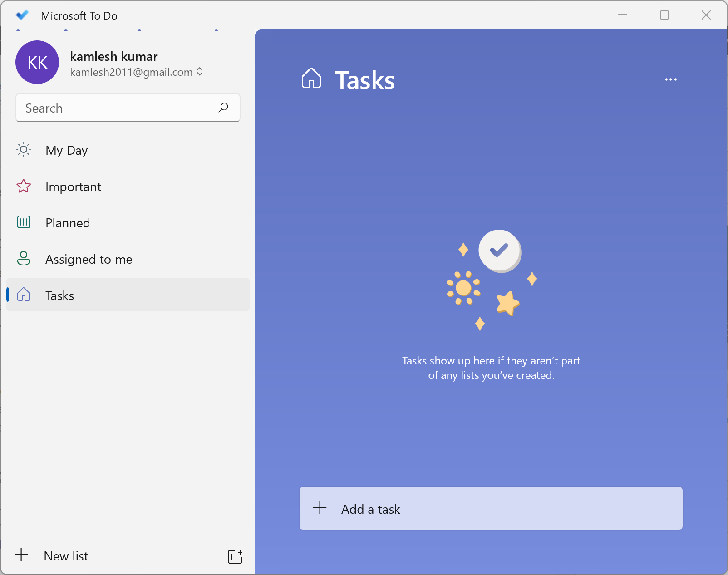This screenshot has height=575, width=728.
Task: Close the Microsoft To Do window
Action: 706,15
